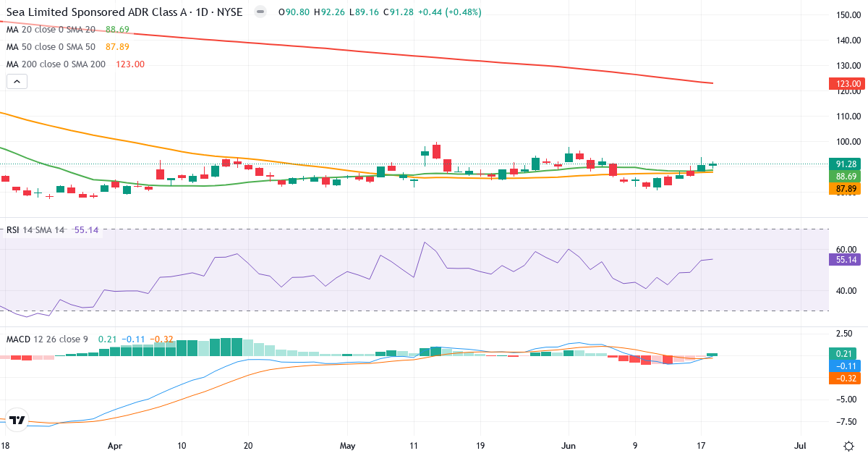Click the 40.00 RSI axis label

(848, 291)
